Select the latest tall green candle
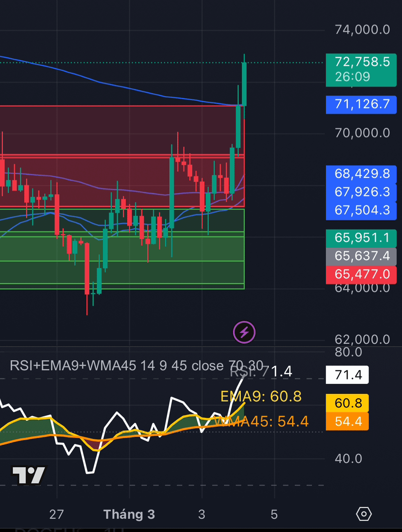 pyautogui.click(x=244, y=84)
